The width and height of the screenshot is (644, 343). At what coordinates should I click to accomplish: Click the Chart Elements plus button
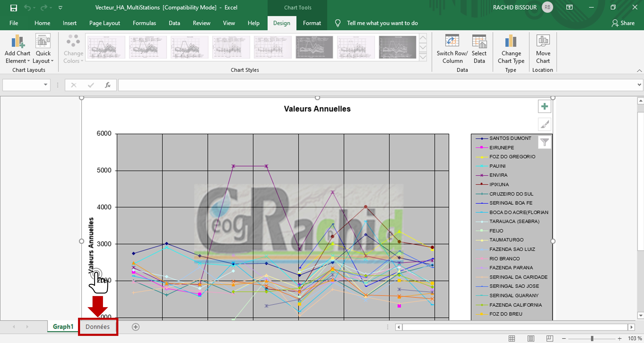pos(544,107)
